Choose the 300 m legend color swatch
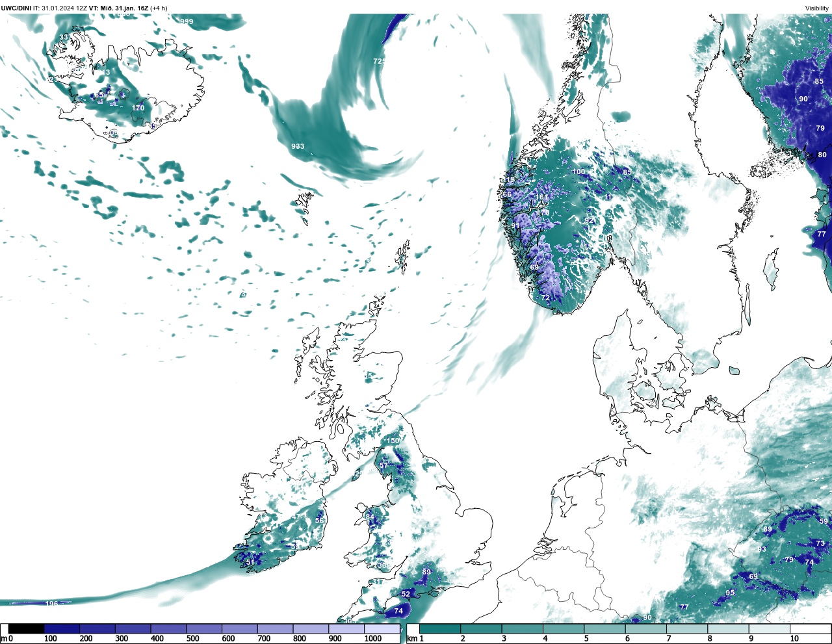832x644 pixels. click(x=133, y=629)
